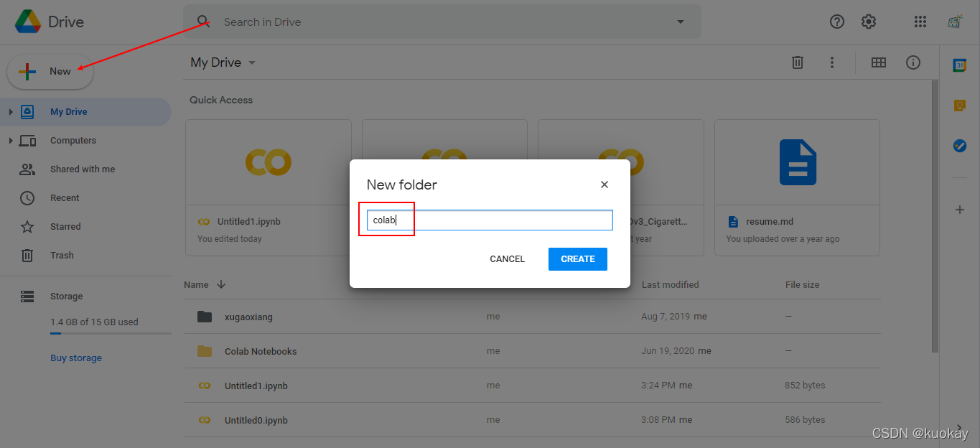This screenshot has height=448, width=980.
Task: Click the trash bin icon in toolbar
Action: [797, 62]
